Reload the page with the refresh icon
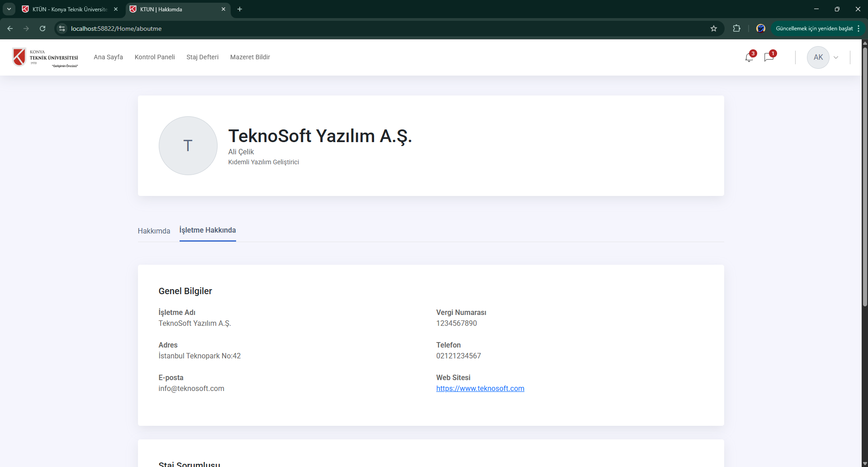 pyautogui.click(x=43, y=29)
